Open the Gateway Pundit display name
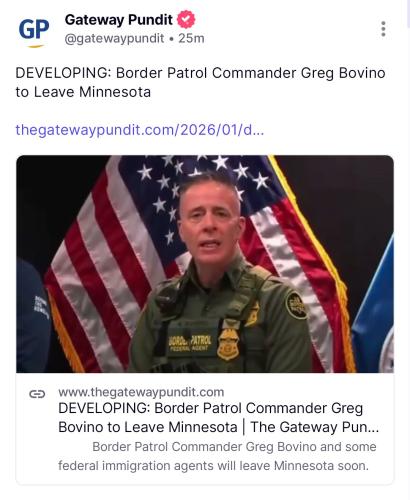Image resolution: width=410 pixels, height=500 pixels. pos(119,20)
